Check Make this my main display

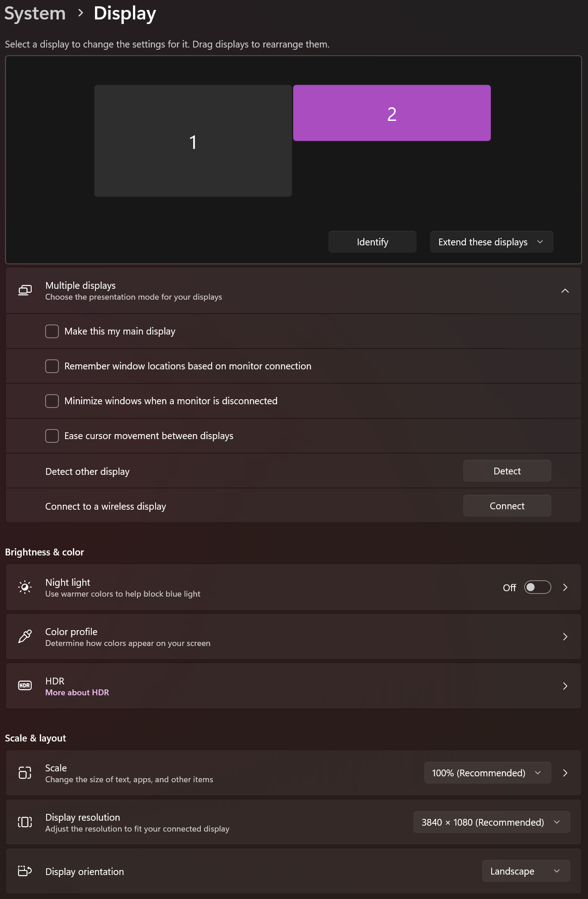pyautogui.click(x=52, y=331)
